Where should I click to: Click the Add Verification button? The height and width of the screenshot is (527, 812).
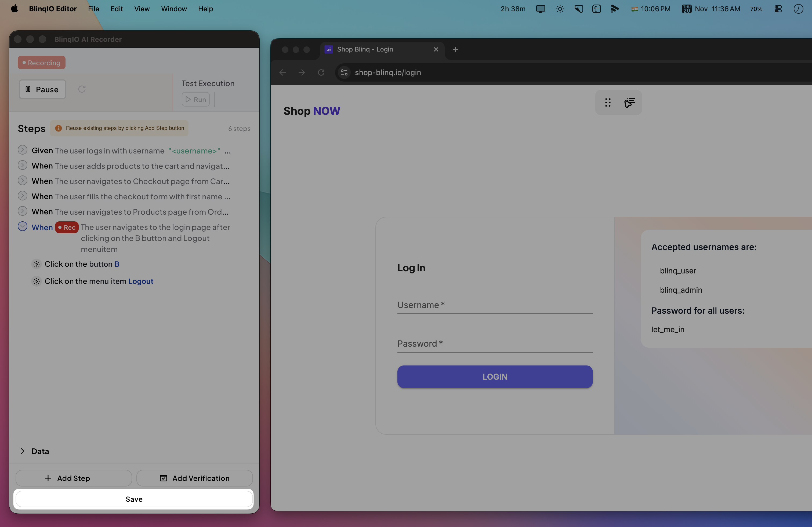[x=194, y=478]
